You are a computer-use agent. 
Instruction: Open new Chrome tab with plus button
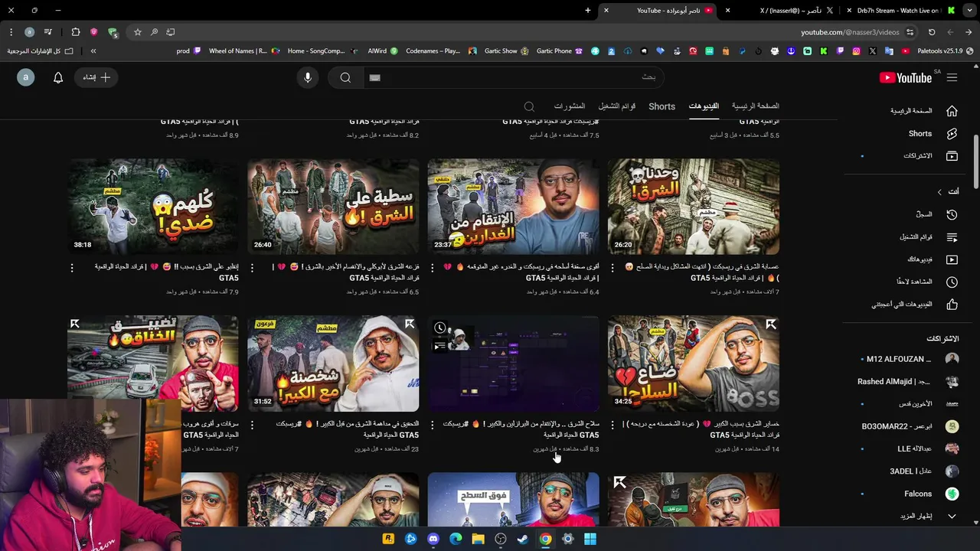[588, 11]
